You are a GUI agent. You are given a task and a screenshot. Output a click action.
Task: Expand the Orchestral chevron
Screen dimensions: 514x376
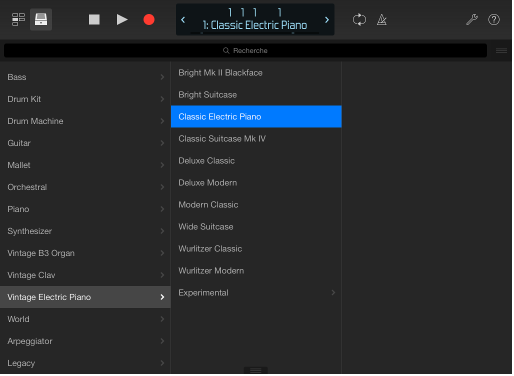tap(162, 187)
